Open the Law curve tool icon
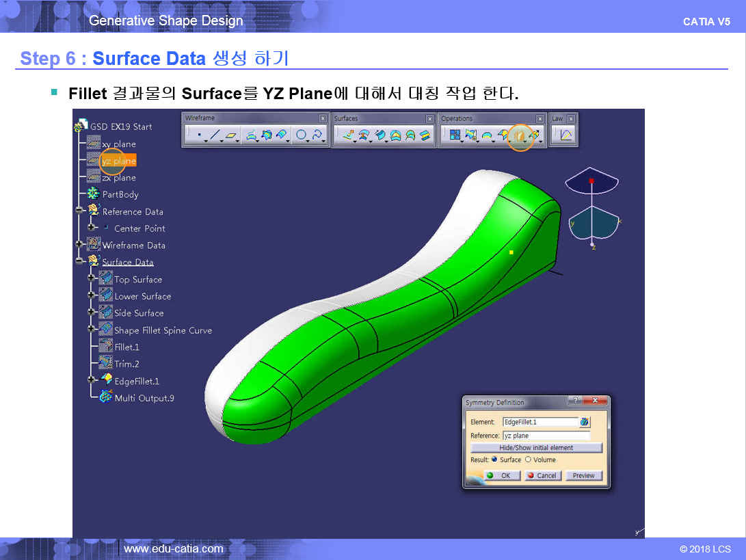 point(565,136)
